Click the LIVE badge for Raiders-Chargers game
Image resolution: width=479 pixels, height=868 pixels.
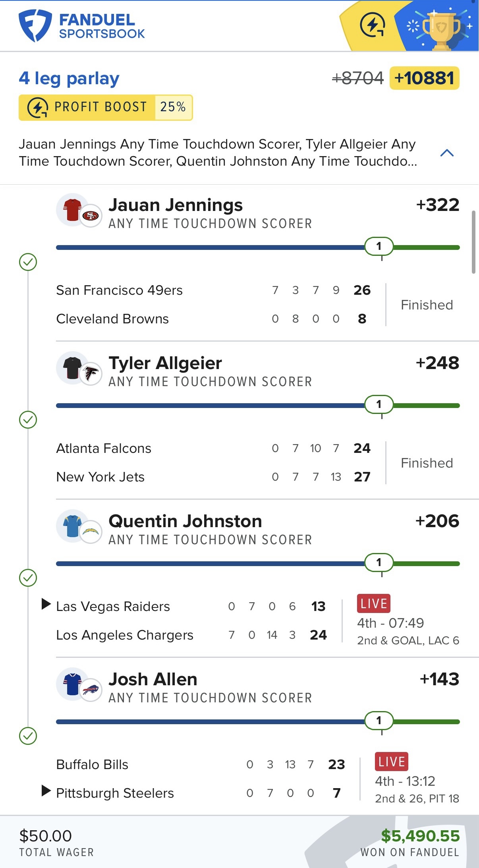coord(373,604)
